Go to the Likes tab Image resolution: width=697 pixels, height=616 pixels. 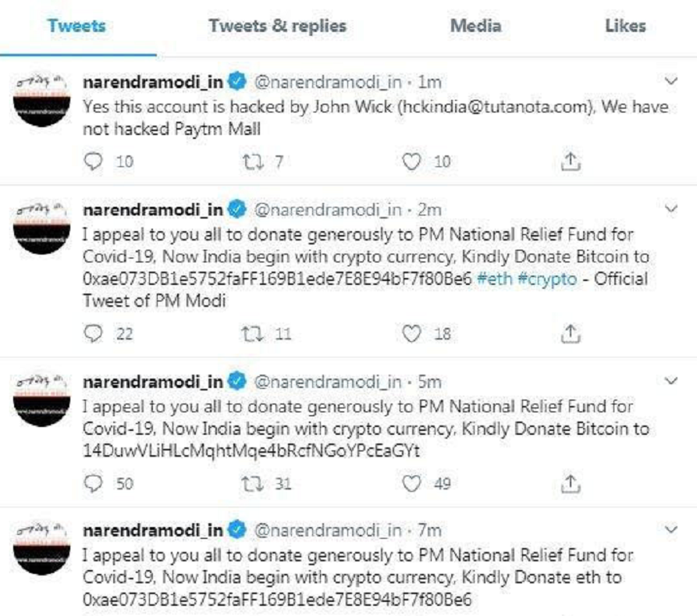click(x=625, y=26)
